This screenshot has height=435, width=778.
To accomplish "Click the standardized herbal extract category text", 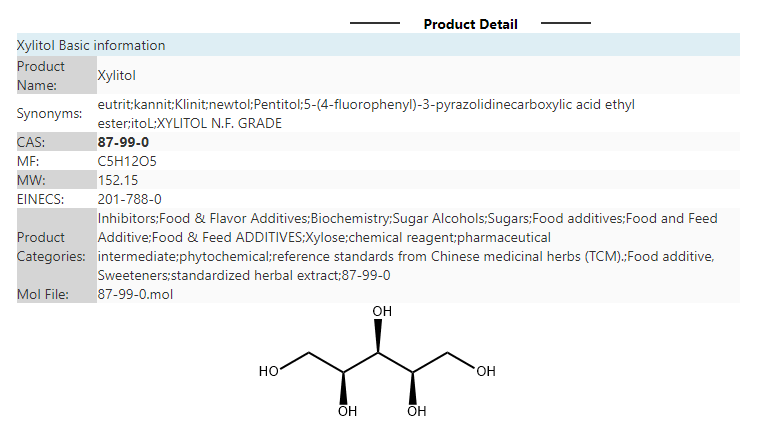I will click(x=254, y=275).
